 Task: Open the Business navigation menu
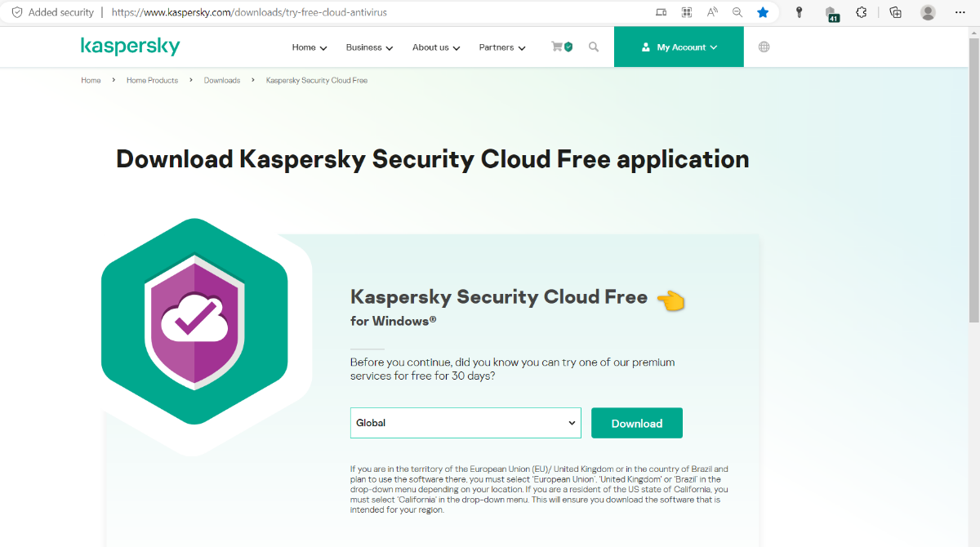coord(369,47)
